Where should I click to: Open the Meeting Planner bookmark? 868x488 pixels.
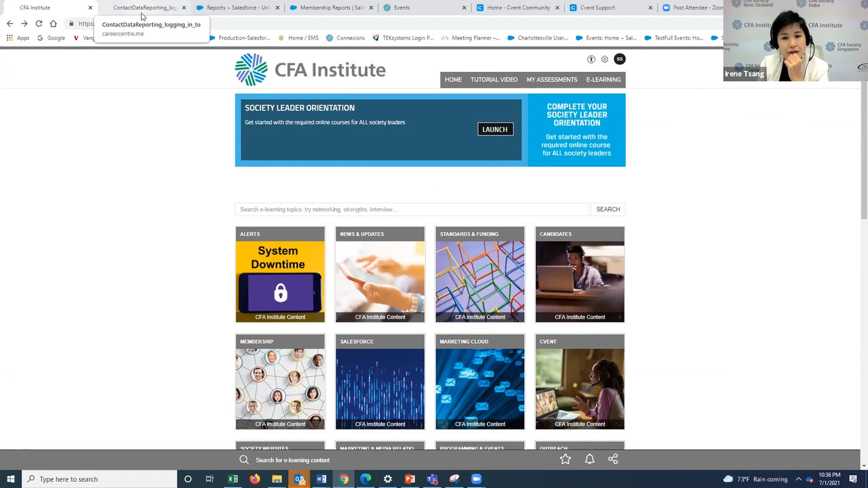[471, 38]
